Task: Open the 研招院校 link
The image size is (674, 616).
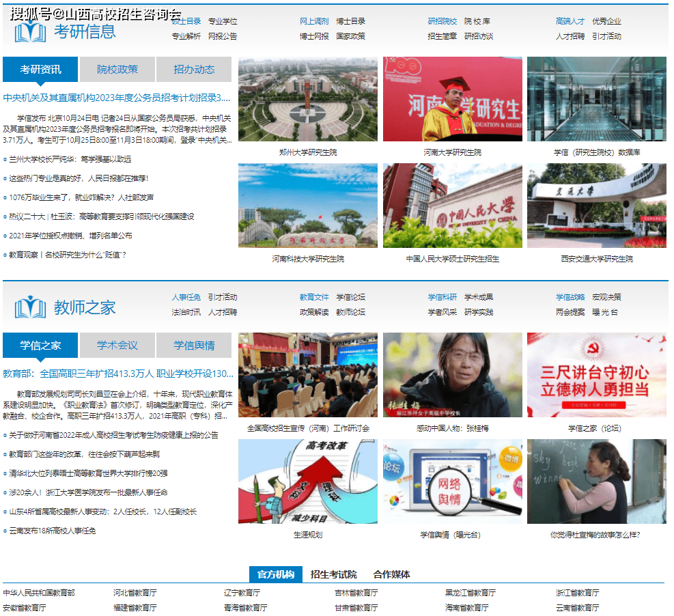Action: point(443,21)
